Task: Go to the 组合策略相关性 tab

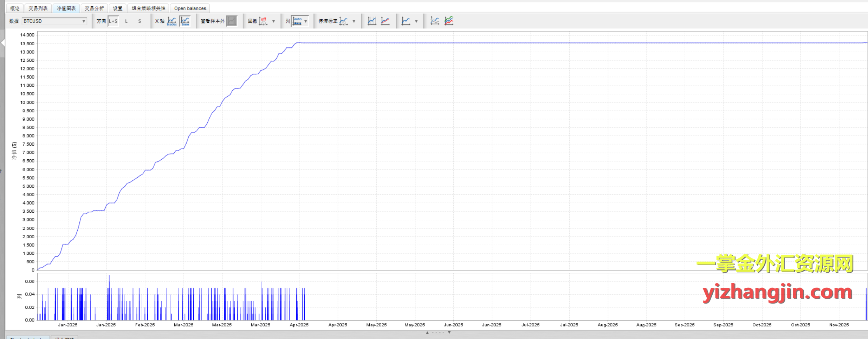Action: 148,8
